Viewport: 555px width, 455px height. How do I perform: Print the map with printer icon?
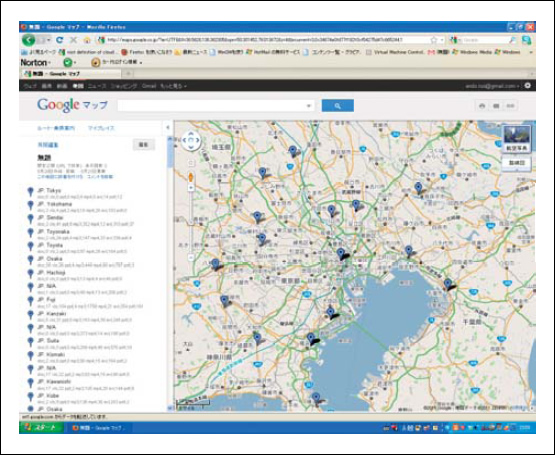pyautogui.click(x=482, y=106)
